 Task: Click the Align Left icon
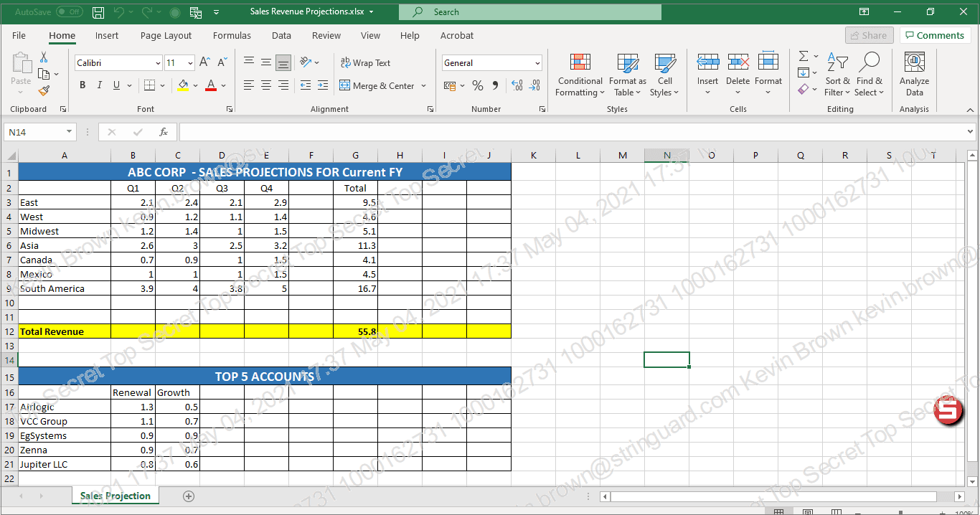[249, 85]
